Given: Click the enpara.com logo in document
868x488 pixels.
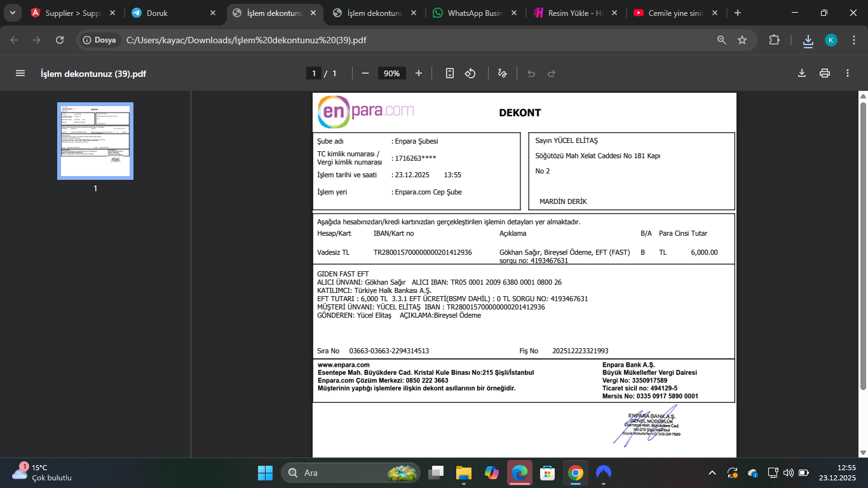Looking at the screenshot, I should click(366, 112).
